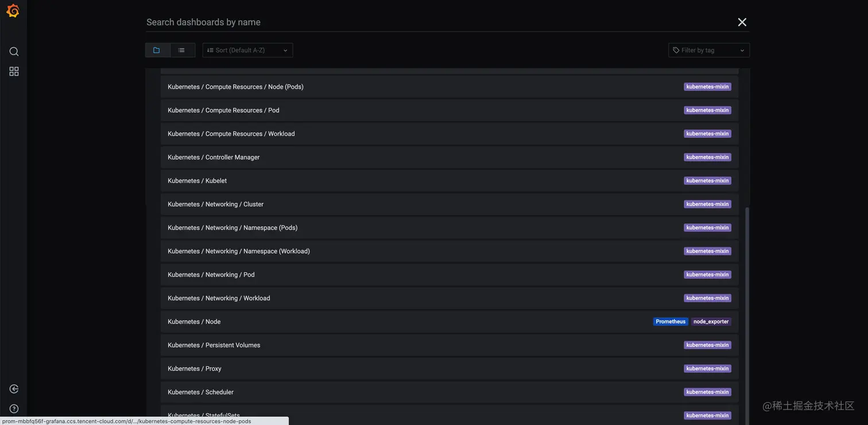Open the Dashboards grid icon in sidebar
This screenshot has width=868, height=425.
point(14,71)
